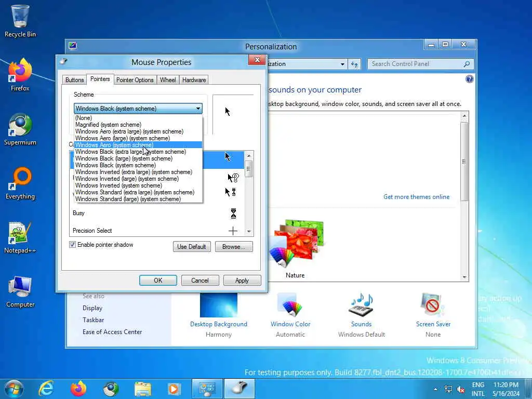Image resolution: width=532 pixels, height=399 pixels.
Task: Switch to the Pointers tab
Action: [100, 79]
